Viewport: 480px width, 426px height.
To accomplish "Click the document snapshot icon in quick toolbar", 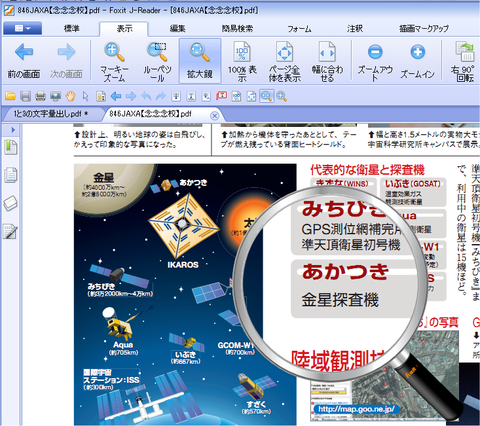I will 101,96.
